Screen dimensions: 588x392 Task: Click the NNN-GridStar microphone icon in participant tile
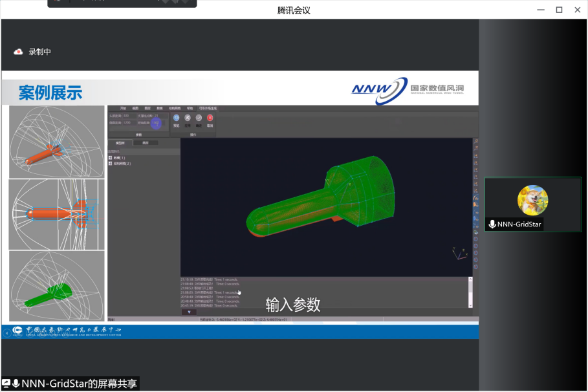click(x=492, y=224)
